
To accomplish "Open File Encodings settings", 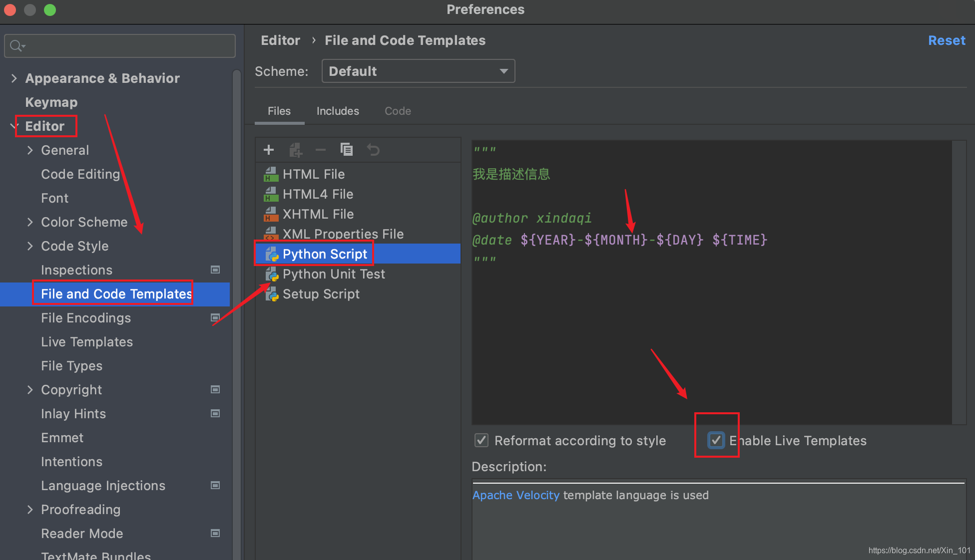I will 86,318.
